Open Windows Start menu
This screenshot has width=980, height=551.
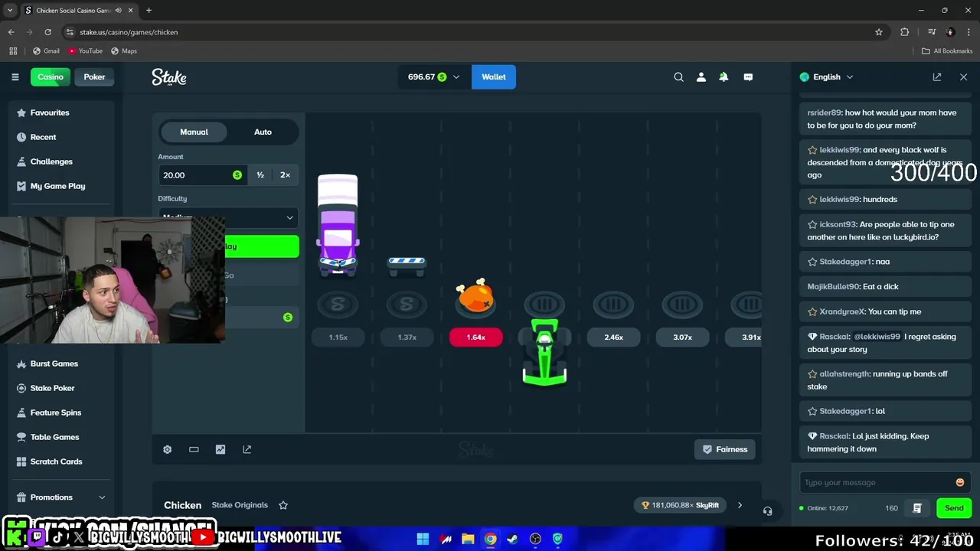tap(423, 539)
